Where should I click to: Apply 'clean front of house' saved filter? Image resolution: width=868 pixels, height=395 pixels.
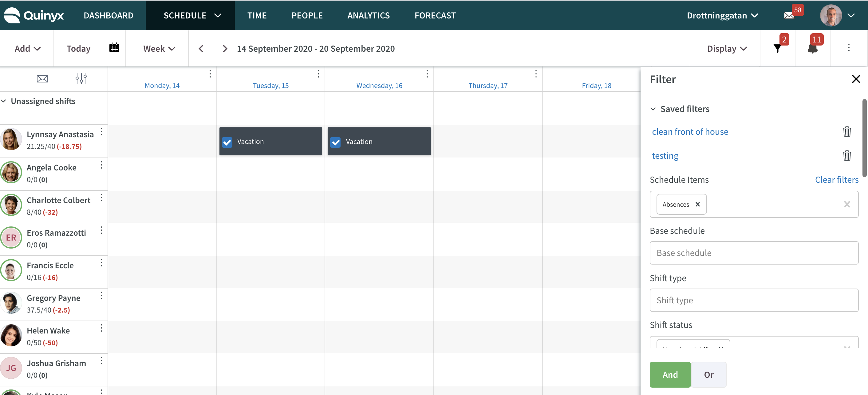coord(690,132)
